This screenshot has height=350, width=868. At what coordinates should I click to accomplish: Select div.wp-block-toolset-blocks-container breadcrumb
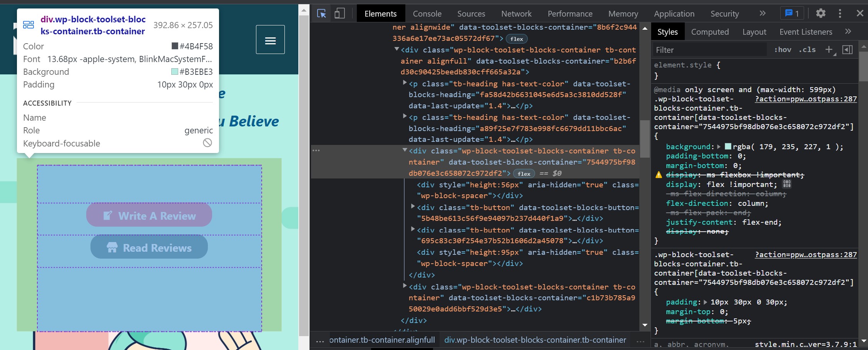(x=535, y=340)
